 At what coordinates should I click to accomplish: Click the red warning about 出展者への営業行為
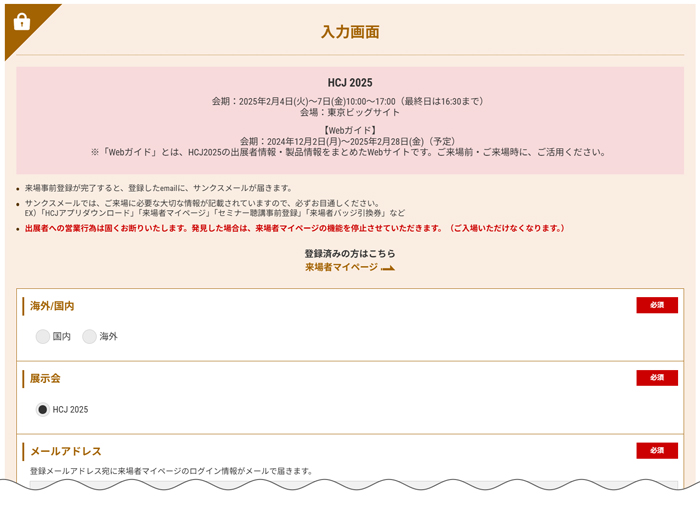tap(295, 228)
